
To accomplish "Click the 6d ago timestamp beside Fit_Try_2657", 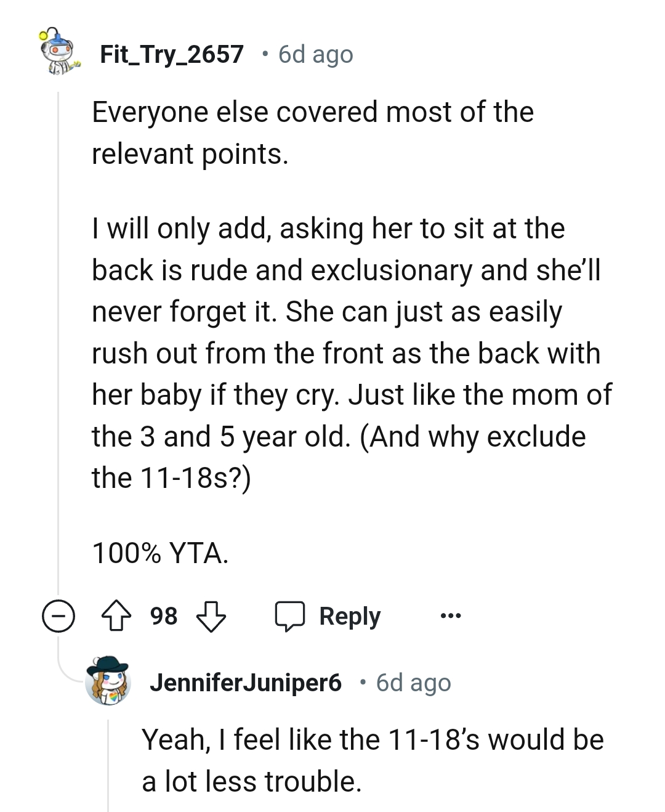I will [x=315, y=54].
